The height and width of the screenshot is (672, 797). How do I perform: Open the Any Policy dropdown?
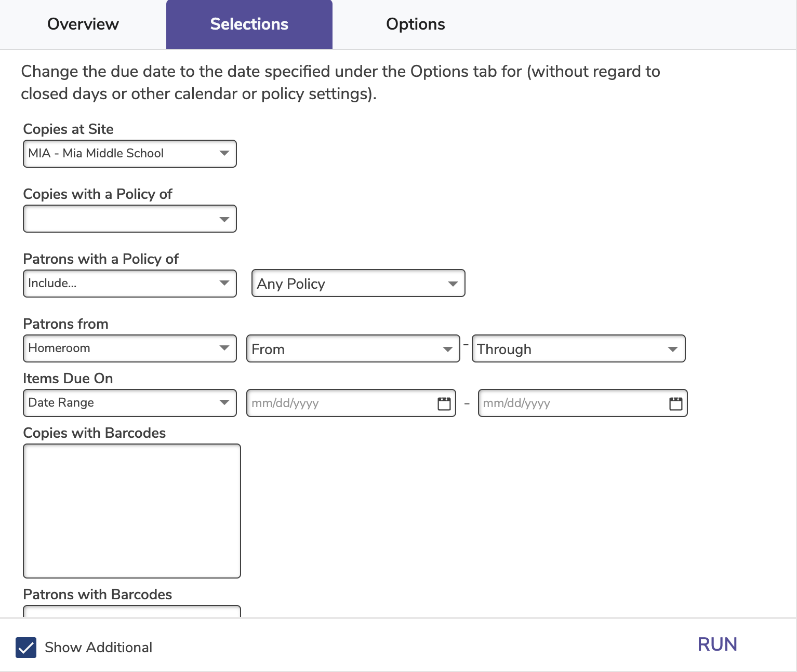358,284
